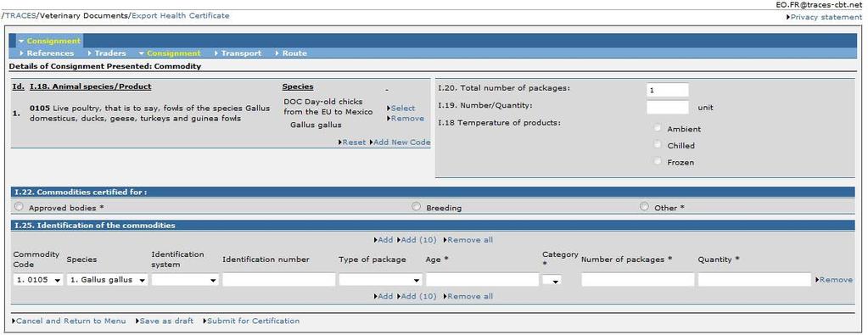Open the Privacy statement link
The height and width of the screenshot is (335, 868).
[826, 17]
